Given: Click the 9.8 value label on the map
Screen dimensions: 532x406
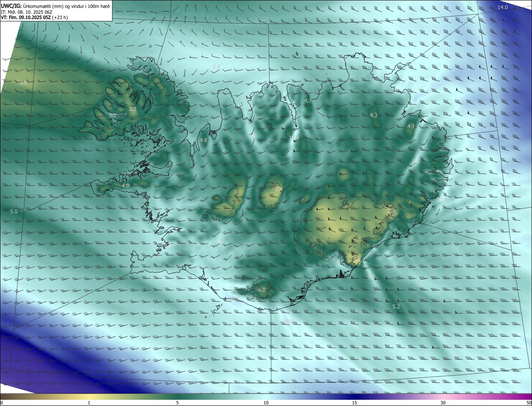Looking at the screenshot, I should click(x=216, y=66).
